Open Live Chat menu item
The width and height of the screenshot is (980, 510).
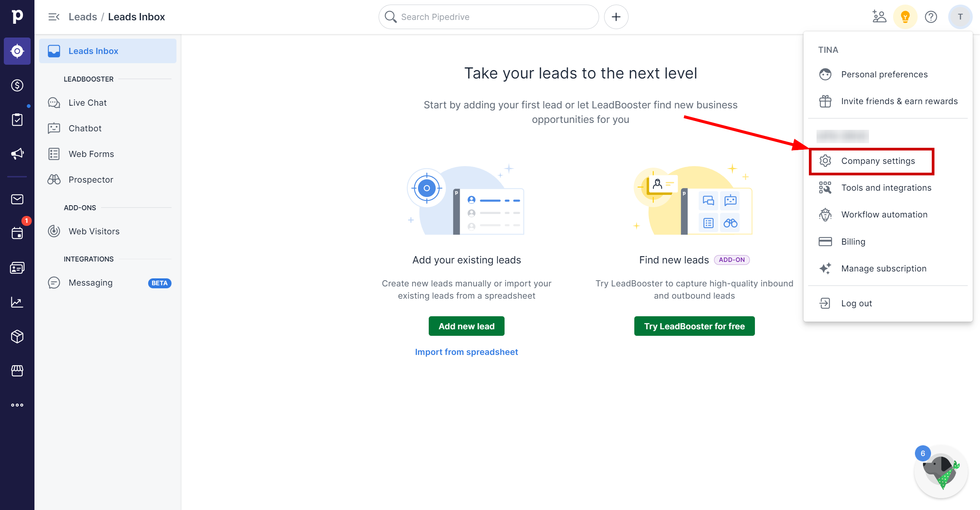tap(108, 103)
